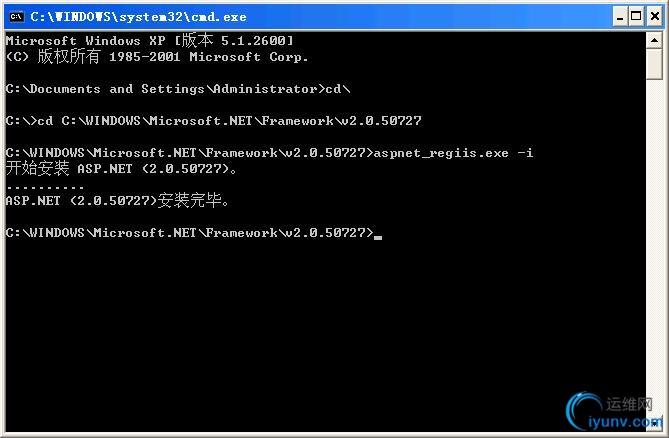Maximize the cmd.exe window
The height and width of the screenshot is (438, 669).
(x=636, y=17)
